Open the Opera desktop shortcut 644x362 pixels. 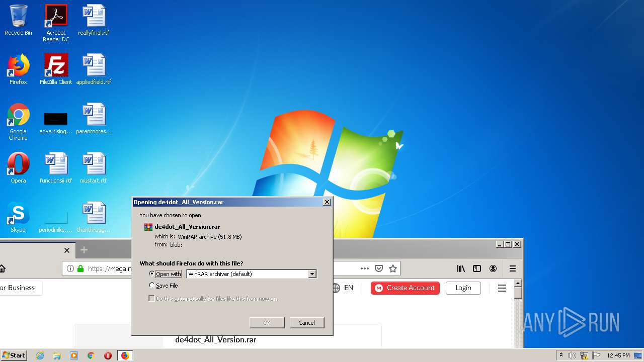coord(18,168)
